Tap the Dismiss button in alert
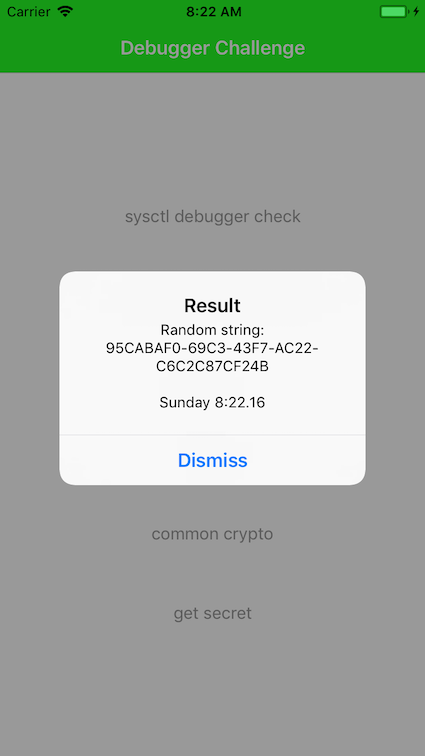Image resolution: width=425 pixels, height=756 pixels. point(212,460)
